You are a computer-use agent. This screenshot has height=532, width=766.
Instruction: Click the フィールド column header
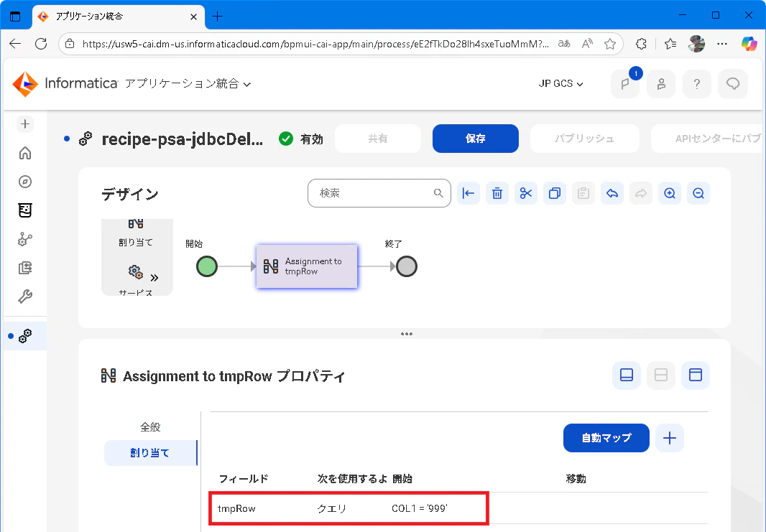tap(244, 479)
